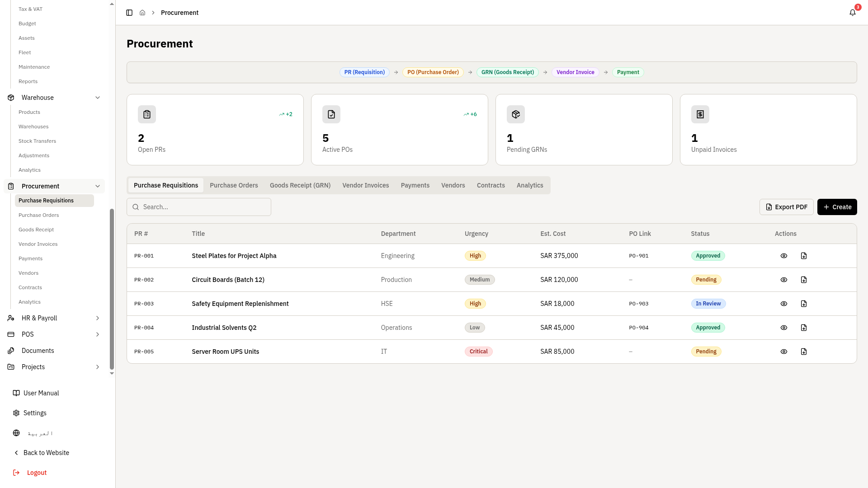The height and width of the screenshot is (488, 868).
Task: Expand the Projects sidebar section
Action: point(98,367)
